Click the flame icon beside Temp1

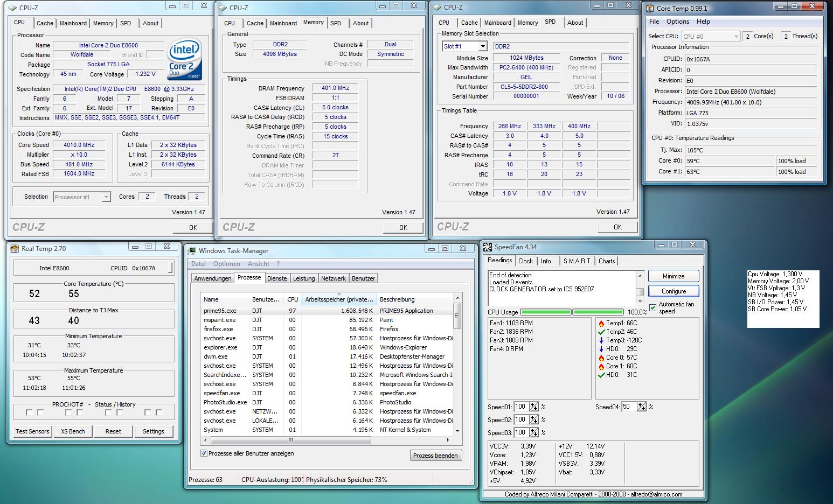point(601,323)
